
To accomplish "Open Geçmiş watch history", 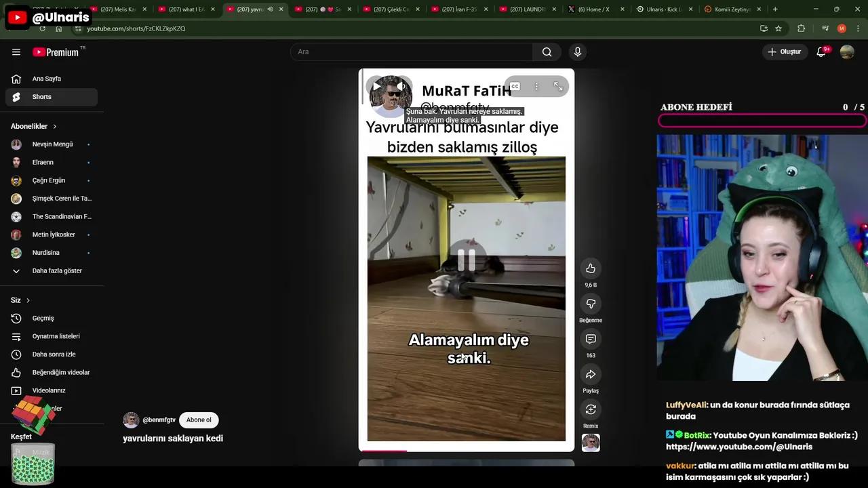I will click(x=52, y=319).
